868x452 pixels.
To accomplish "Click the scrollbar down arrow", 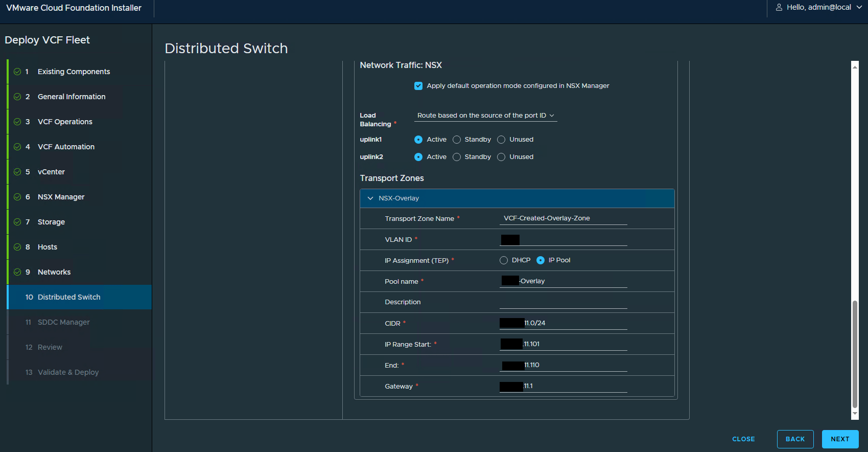I will (855, 414).
